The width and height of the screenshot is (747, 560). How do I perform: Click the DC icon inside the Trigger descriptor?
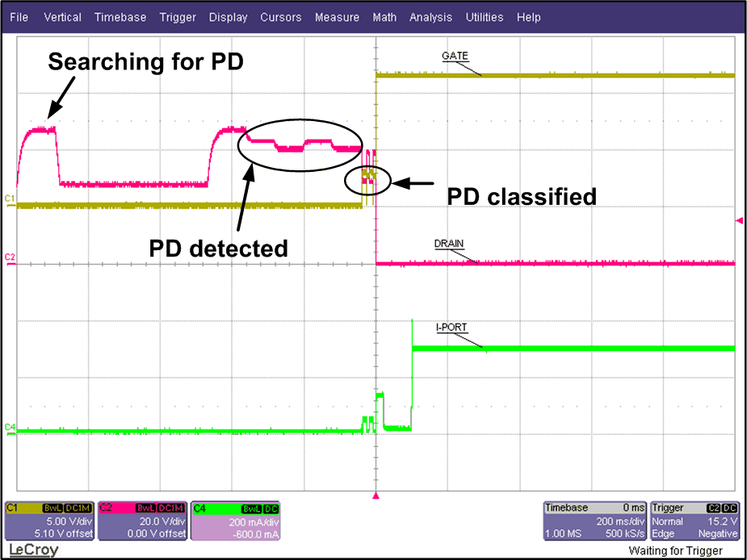click(729, 508)
